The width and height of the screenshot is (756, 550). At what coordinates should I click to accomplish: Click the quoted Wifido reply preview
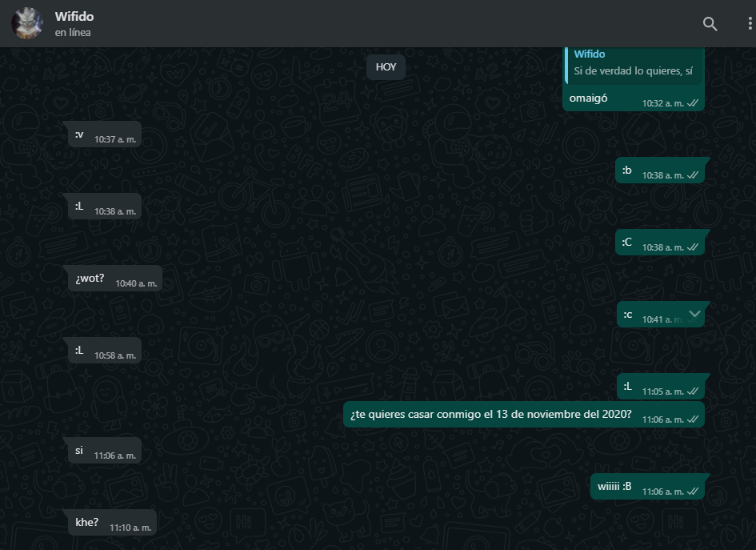click(634, 63)
